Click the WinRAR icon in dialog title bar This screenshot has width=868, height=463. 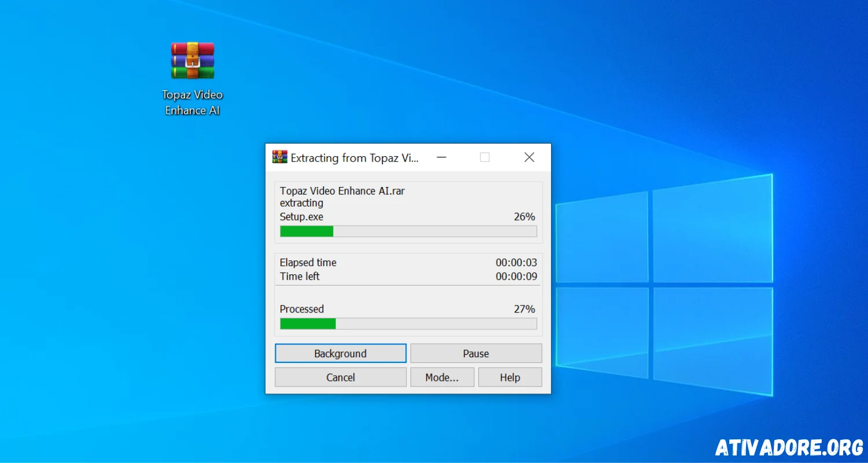[x=280, y=157]
